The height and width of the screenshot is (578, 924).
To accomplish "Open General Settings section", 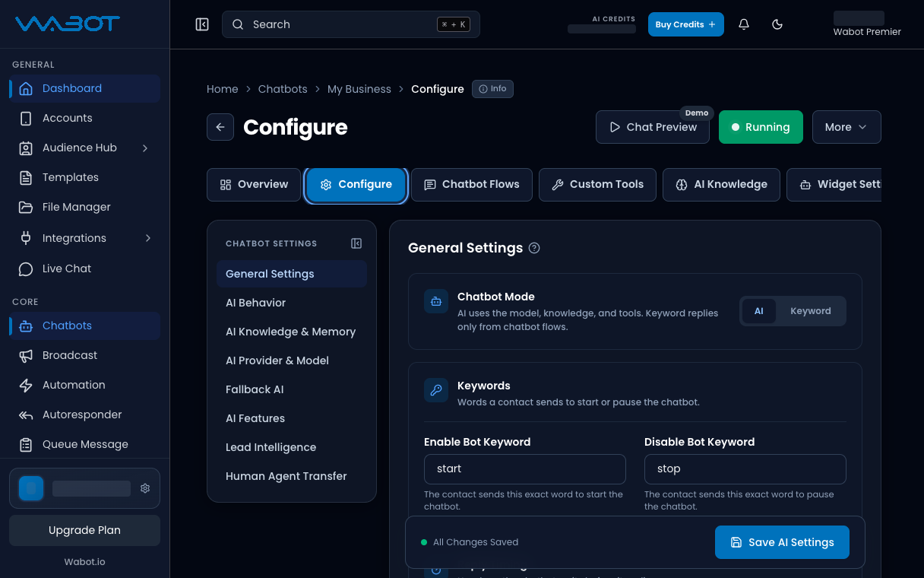I will (292, 274).
